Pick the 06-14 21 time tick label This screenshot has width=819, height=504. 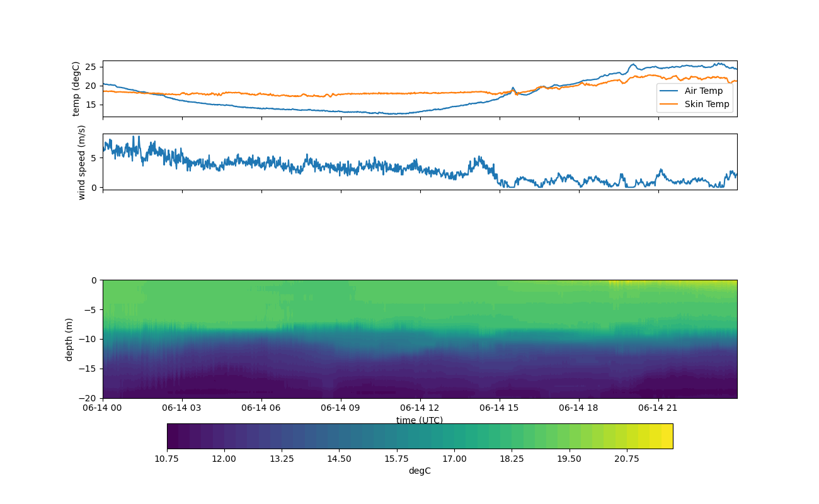pos(658,408)
